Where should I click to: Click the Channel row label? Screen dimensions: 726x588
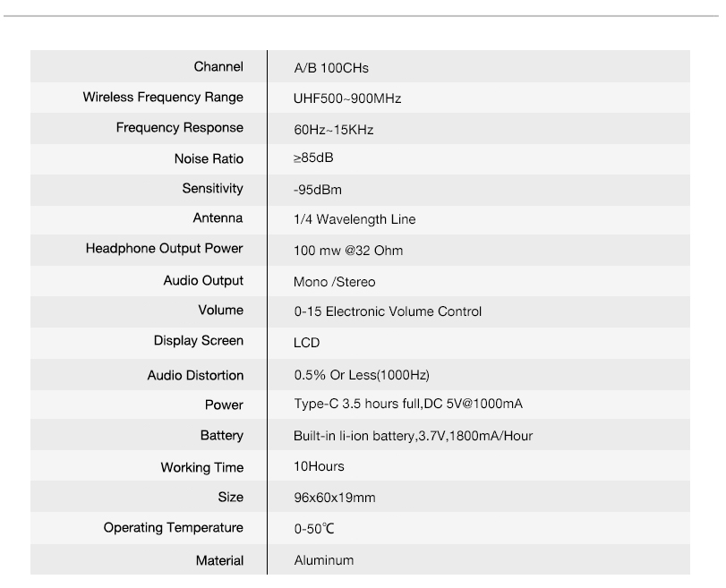(218, 66)
